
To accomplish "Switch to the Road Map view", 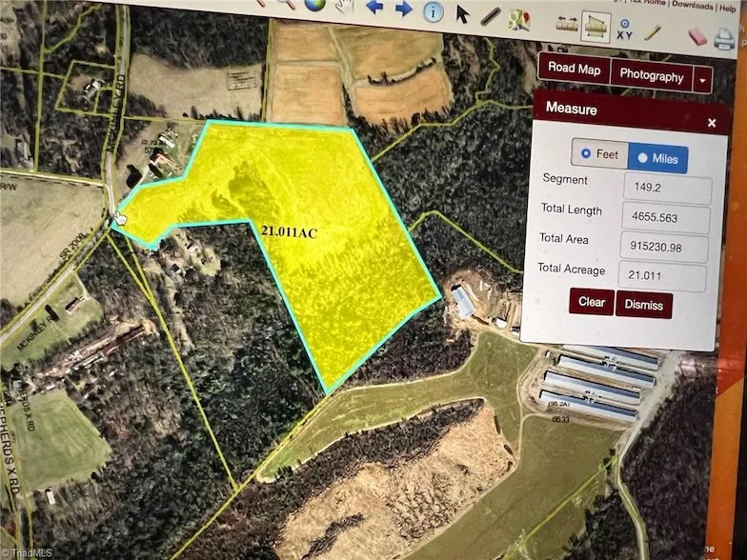I will (x=574, y=69).
